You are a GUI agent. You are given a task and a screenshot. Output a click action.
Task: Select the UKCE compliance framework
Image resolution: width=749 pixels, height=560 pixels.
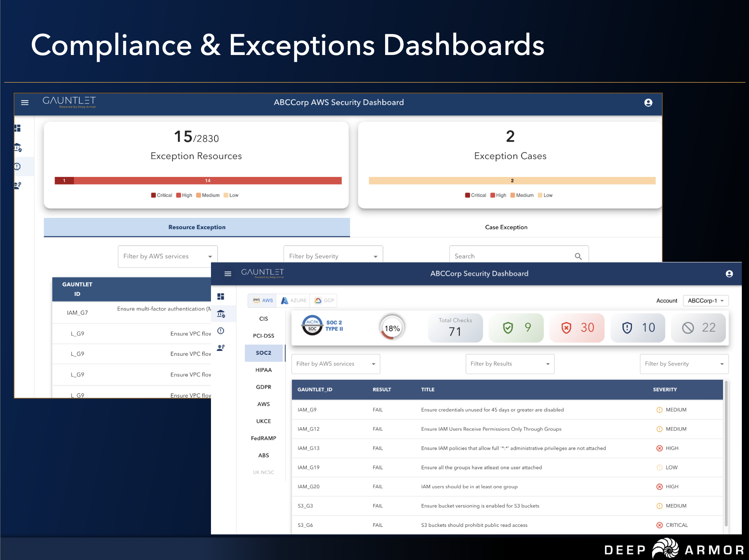click(x=264, y=421)
